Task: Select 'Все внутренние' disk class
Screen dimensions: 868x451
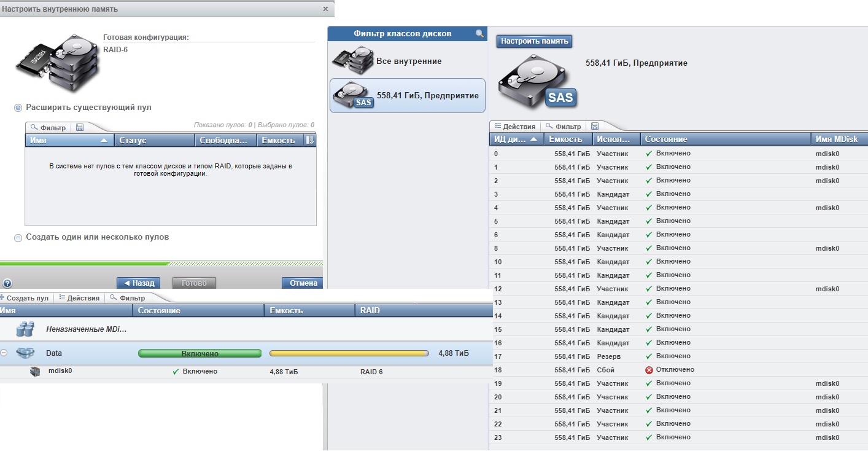Action: tap(407, 61)
